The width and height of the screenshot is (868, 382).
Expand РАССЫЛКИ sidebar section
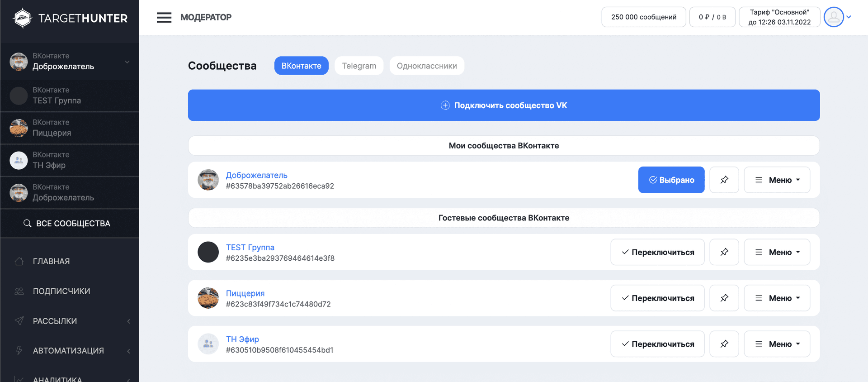55,321
